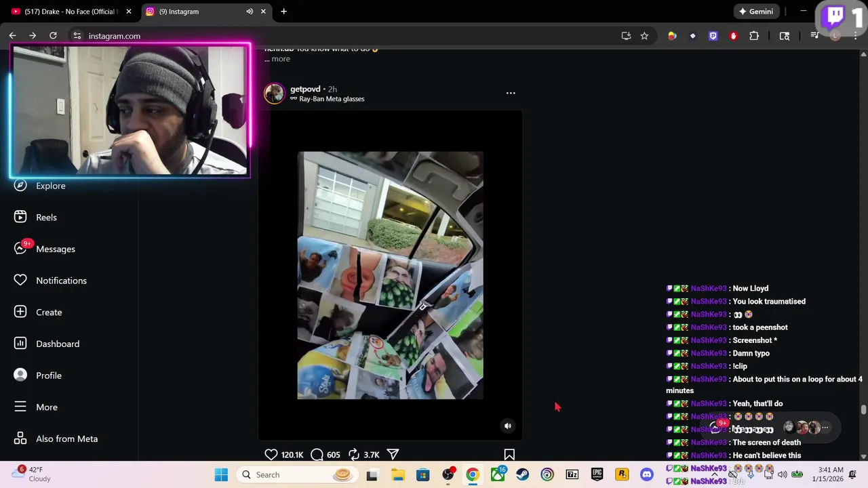Image resolution: width=868 pixels, height=488 pixels.
Task: Bookmark this page with the star
Action: (x=644, y=36)
